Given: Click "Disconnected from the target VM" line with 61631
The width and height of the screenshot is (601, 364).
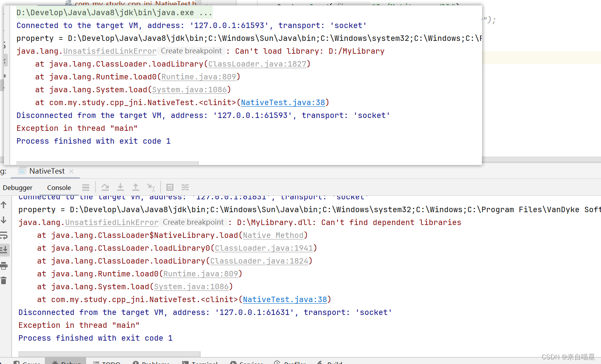Looking at the screenshot, I should click(205, 313).
